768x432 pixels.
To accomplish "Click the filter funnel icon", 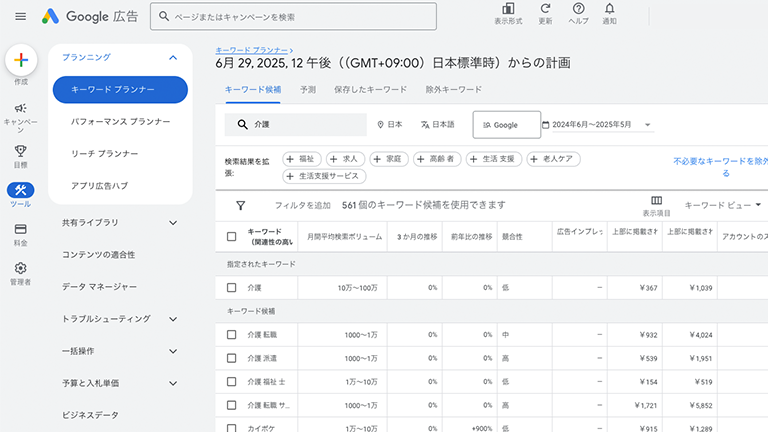I will pos(240,206).
